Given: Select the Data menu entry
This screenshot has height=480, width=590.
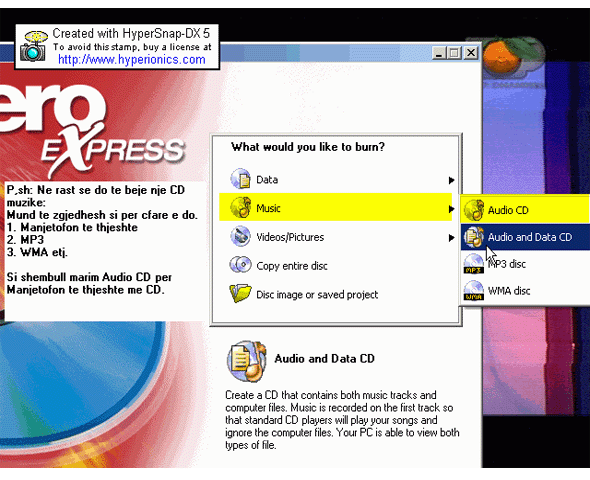Looking at the screenshot, I should click(x=336, y=179).
